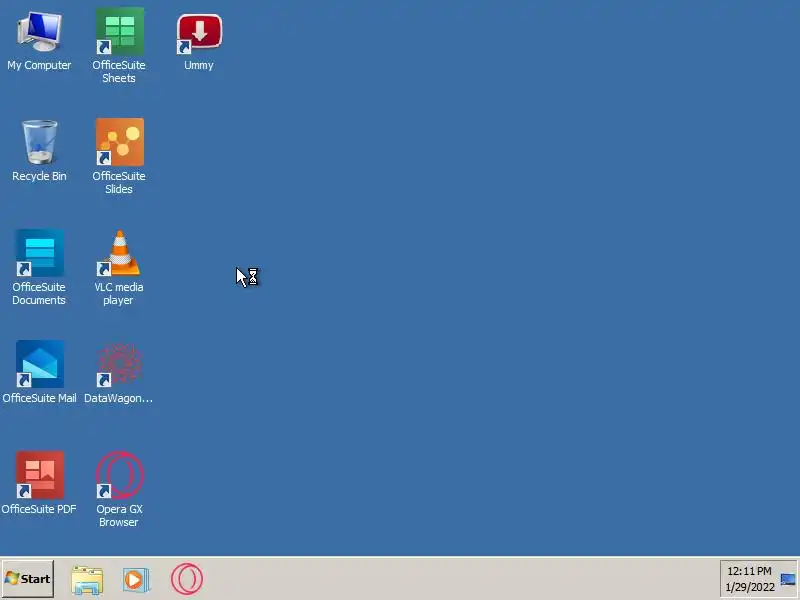Open Windows Explorer from the taskbar
The image size is (800, 600).
coord(87,580)
